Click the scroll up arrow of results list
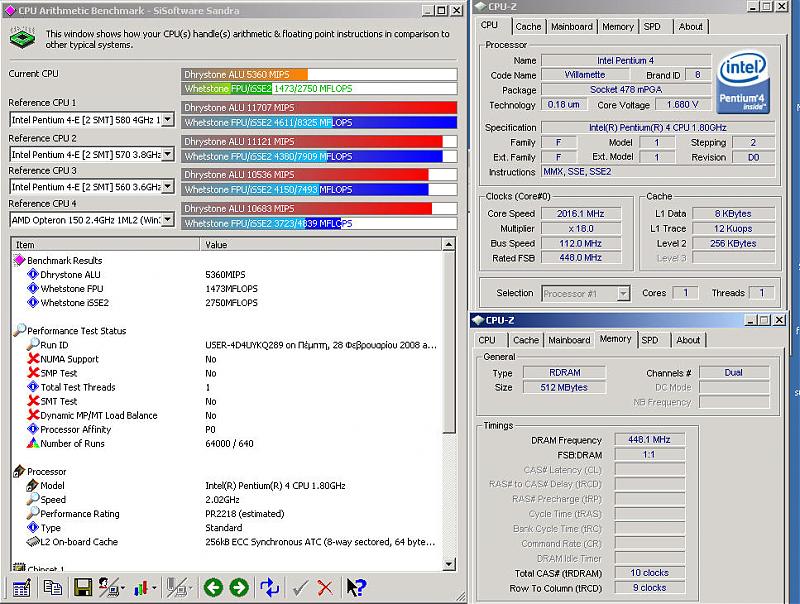Viewport: 800px width, 604px height. (x=448, y=245)
